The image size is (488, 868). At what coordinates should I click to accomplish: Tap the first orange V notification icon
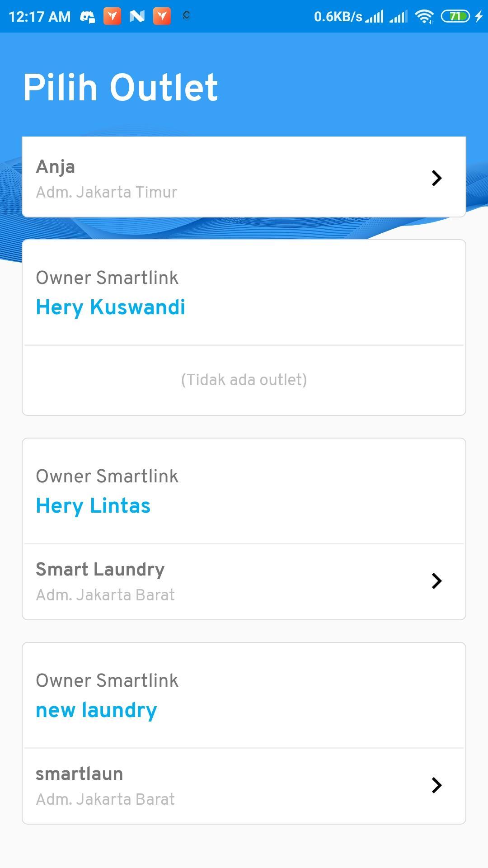pyautogui.click(x=112, y=17)
